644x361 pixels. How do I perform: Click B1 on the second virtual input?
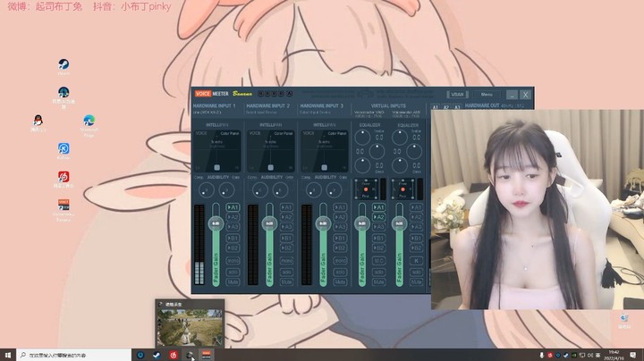pyautogui.click(x=416, y=238)
